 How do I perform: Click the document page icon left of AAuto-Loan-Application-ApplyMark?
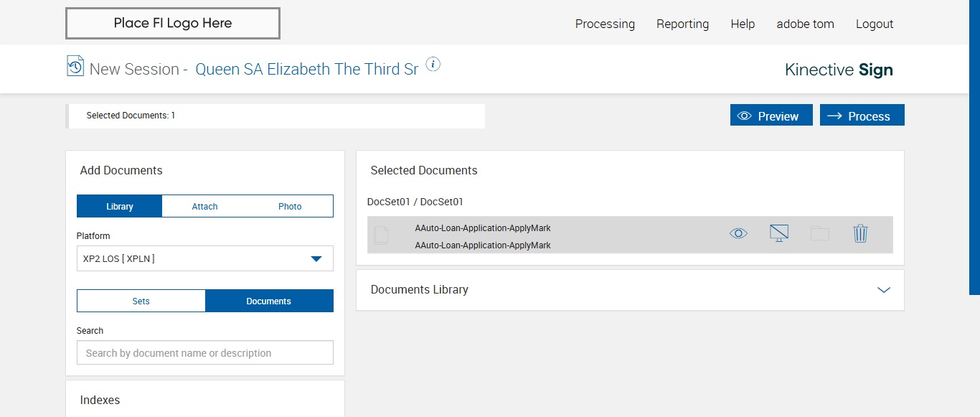click(382, 235)
